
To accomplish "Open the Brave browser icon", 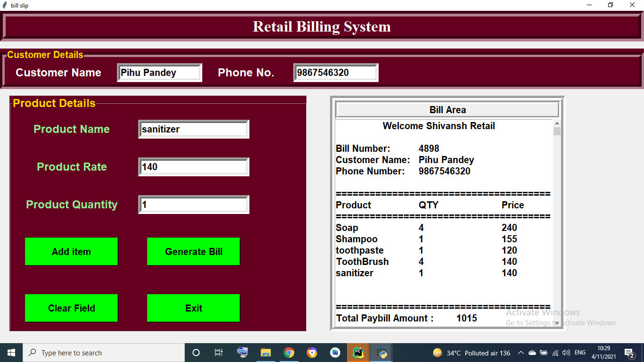I will point(312,352).
